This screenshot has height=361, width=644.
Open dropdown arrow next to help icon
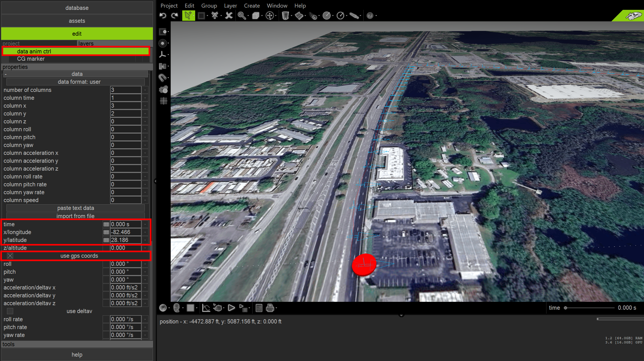coord(376,16)
